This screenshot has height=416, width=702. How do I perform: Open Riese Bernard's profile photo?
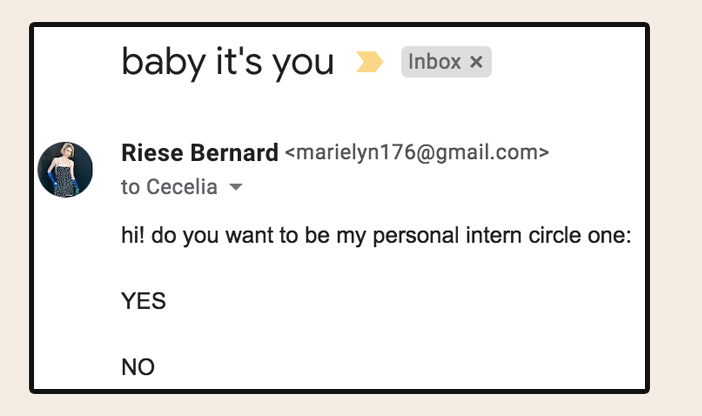[65, 169]
